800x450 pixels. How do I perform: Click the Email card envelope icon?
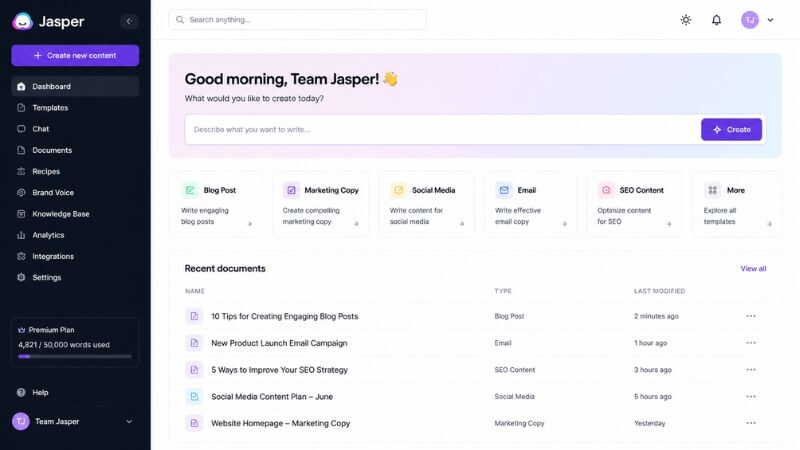504,190
